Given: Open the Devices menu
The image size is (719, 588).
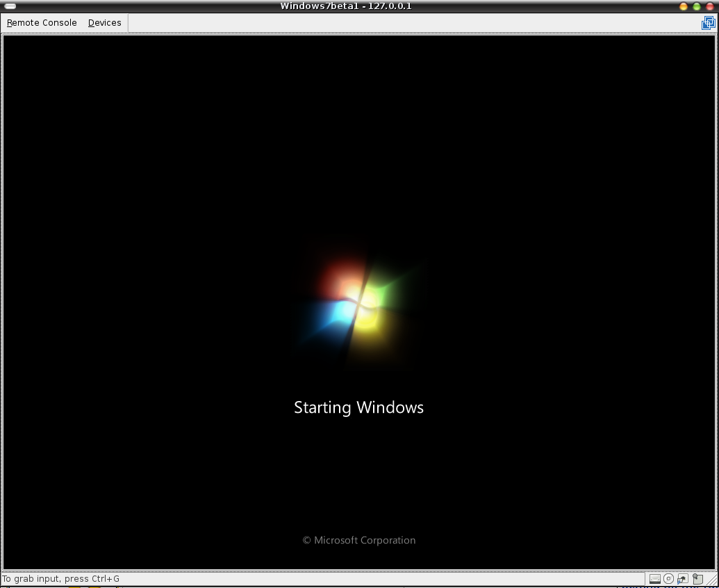Looking at the screenshot, I should tap(104, 23).
